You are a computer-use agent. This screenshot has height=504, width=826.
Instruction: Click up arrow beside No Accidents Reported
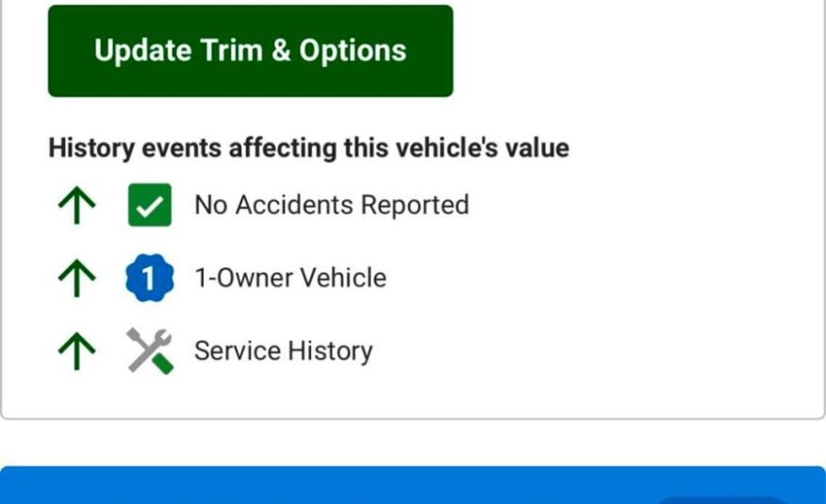76,205
